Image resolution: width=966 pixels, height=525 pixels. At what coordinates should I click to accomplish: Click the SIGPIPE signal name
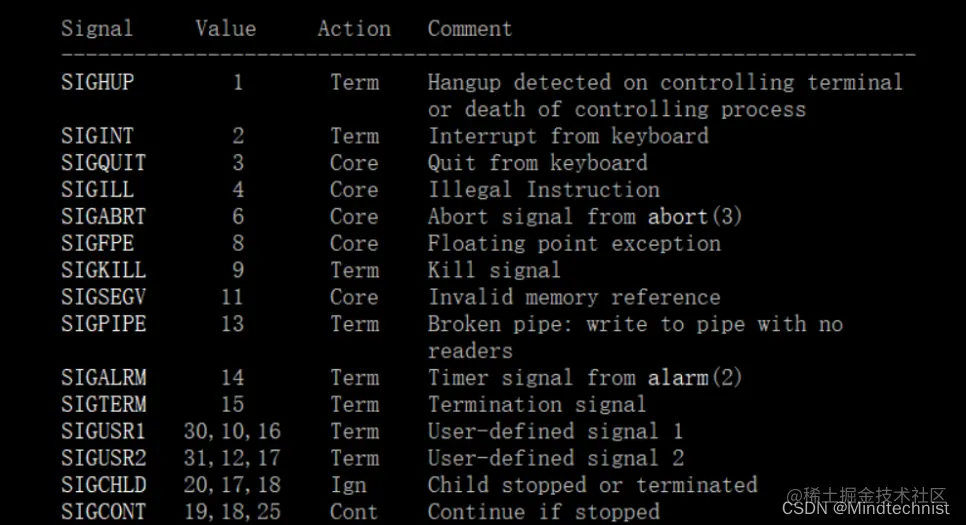(x=103, y=324)
